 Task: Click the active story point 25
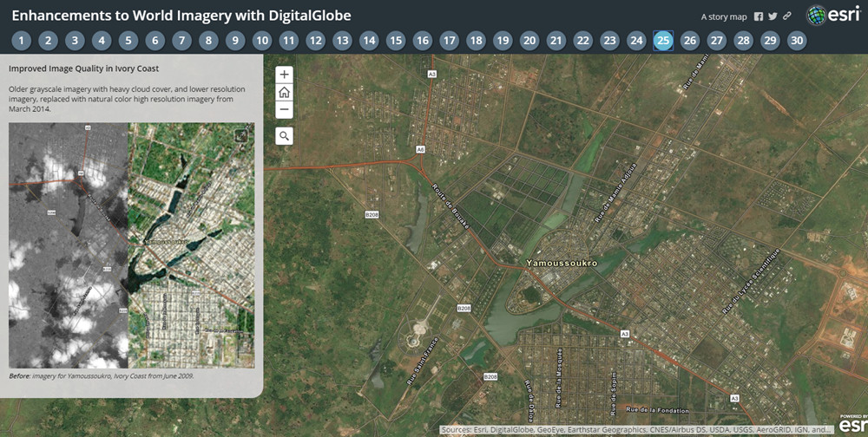point(663,41)
